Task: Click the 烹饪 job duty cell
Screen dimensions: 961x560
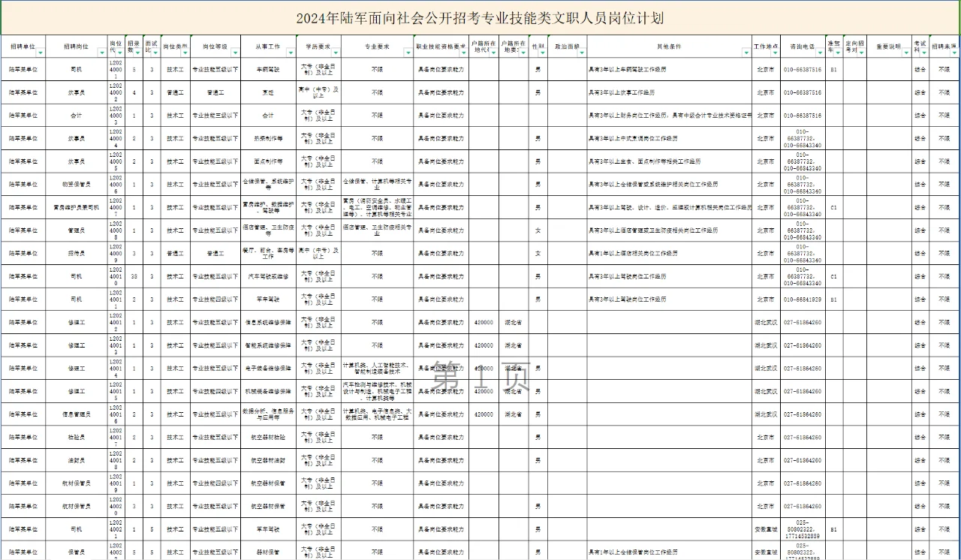Action: (268, 92)
